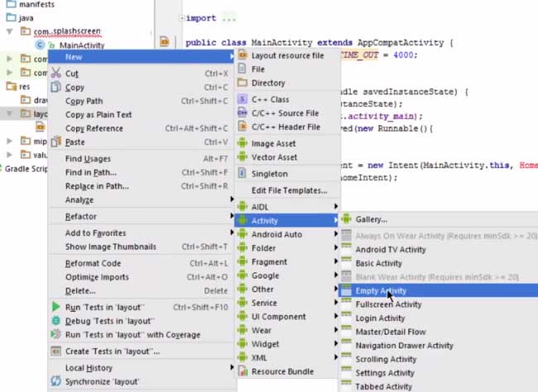Open the Local History submenu
Image resolution: width=538 pixels, height=392 pixels.
(x=142, y=368)
